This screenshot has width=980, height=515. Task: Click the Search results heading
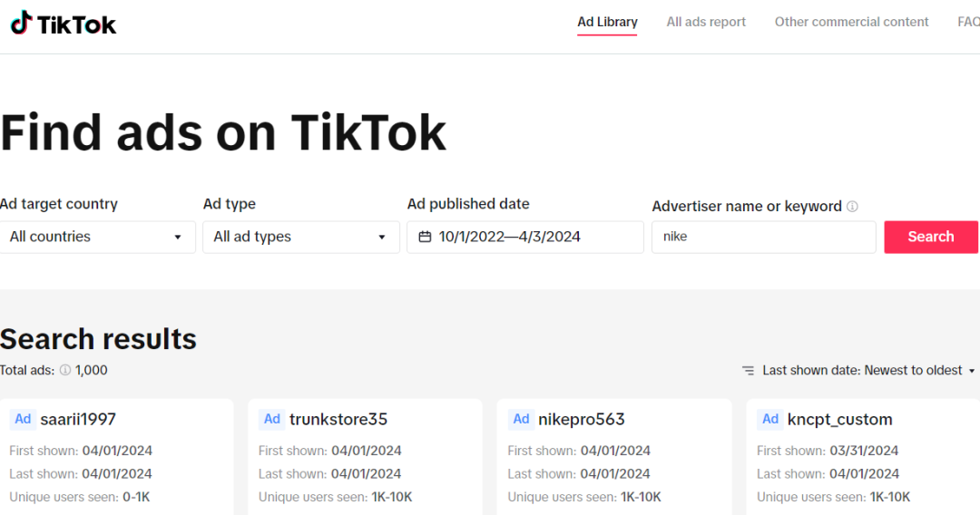[x=98, y=339]
